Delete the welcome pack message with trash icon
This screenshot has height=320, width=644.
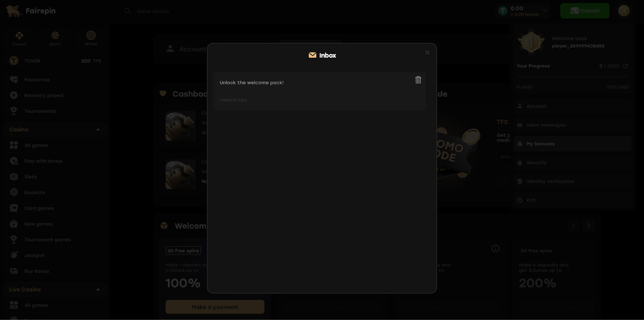tap(418, 80)
